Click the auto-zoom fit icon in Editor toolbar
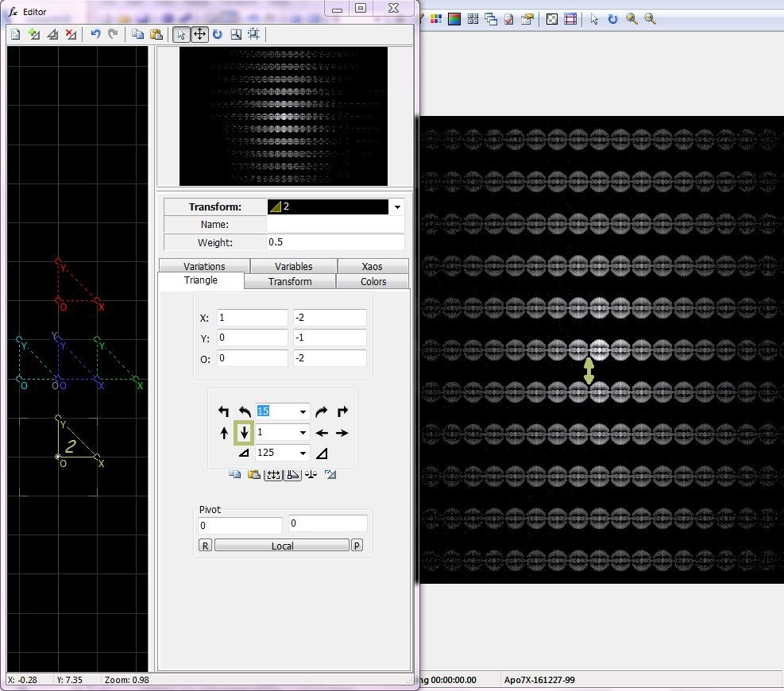 click(x=254, y=34)
